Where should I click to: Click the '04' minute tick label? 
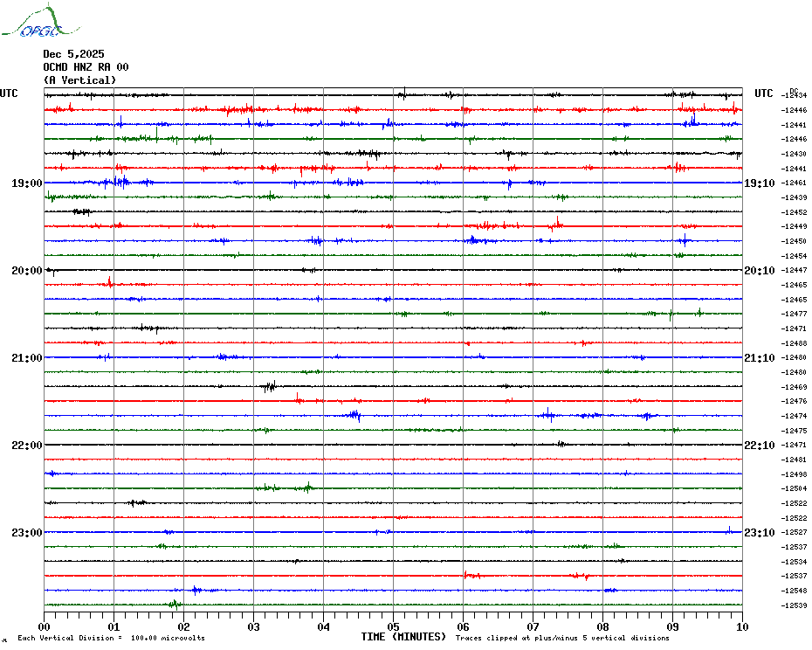click(x=323, y=626)
